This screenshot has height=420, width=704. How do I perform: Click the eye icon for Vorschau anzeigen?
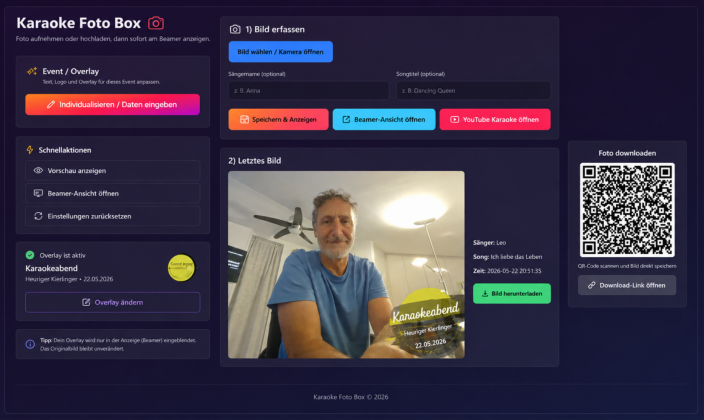coord(38,170)
